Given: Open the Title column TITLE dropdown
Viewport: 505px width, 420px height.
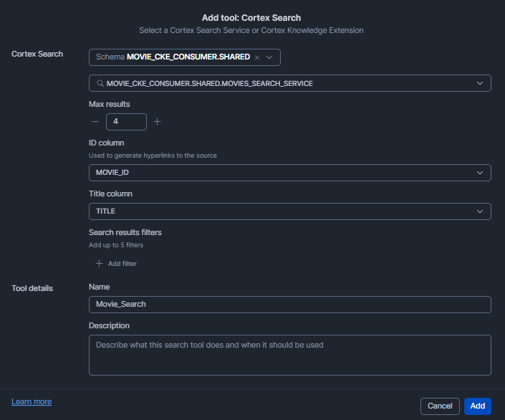Looking at the screenshot, I should pos(290,211).
